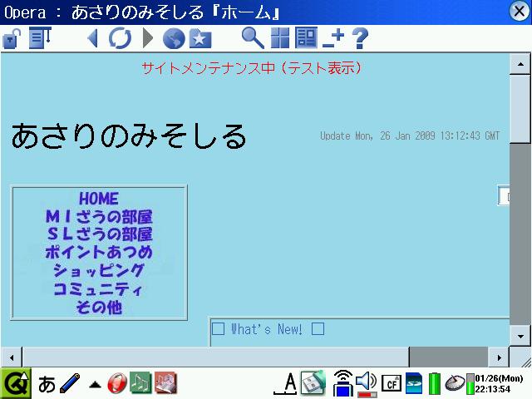Click the vertical scrollbar thumb
532x399 pixels.
[520, 109]
